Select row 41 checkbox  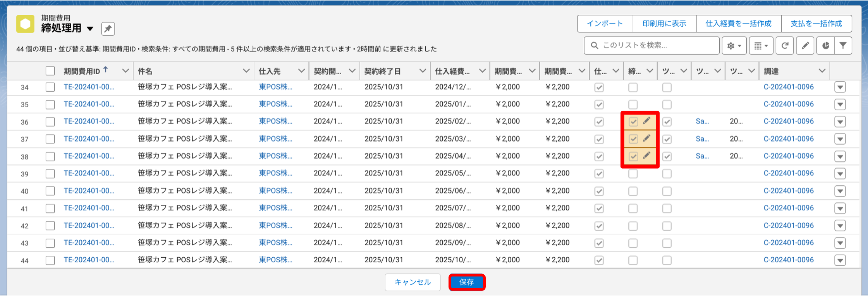50,208
